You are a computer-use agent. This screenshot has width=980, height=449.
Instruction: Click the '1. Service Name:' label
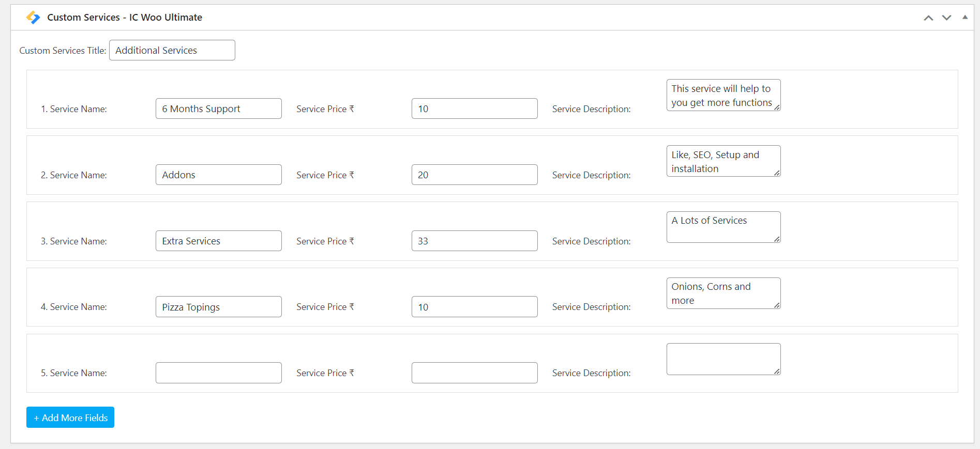click(x=74, y=109)
